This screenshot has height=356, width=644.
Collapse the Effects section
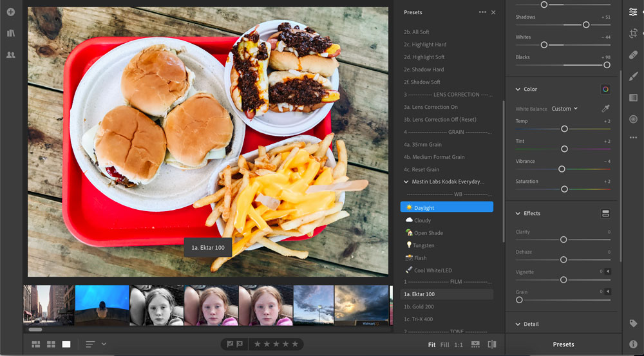519,214
